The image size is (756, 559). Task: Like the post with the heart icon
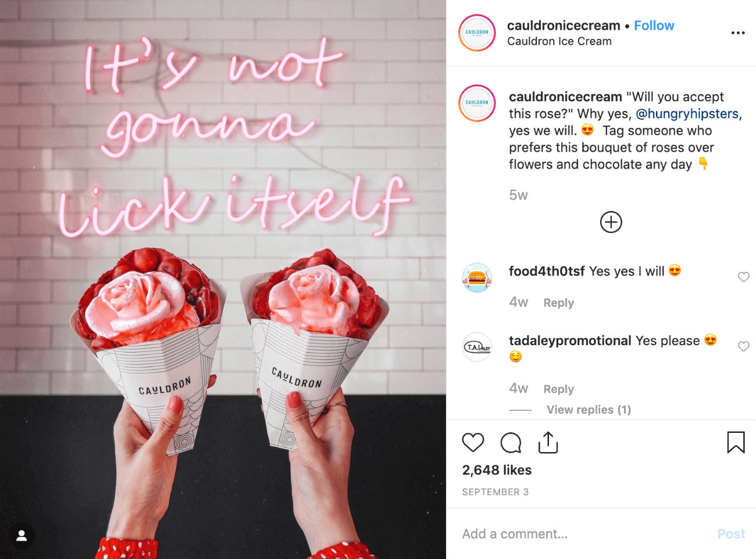[x=473, y=443]
